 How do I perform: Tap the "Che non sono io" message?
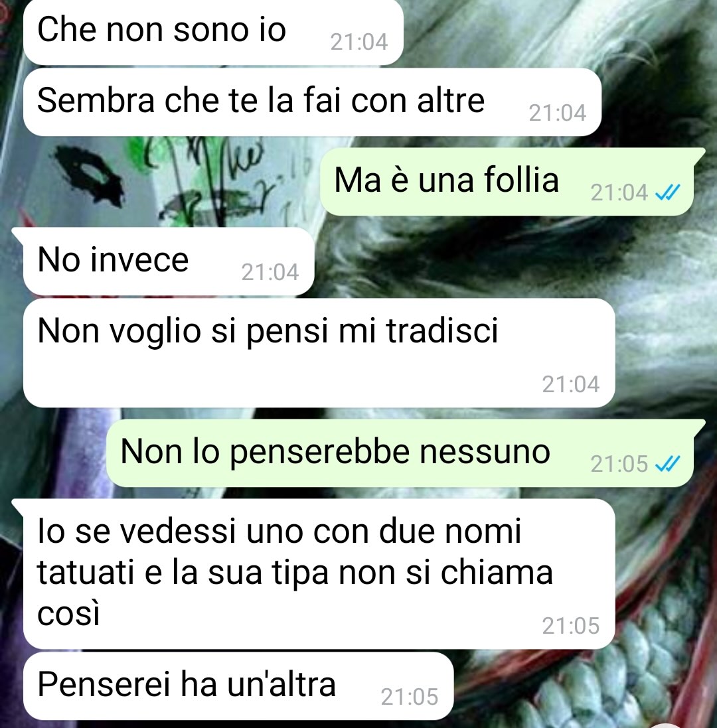pyautogui.click(x=213, y=32)
